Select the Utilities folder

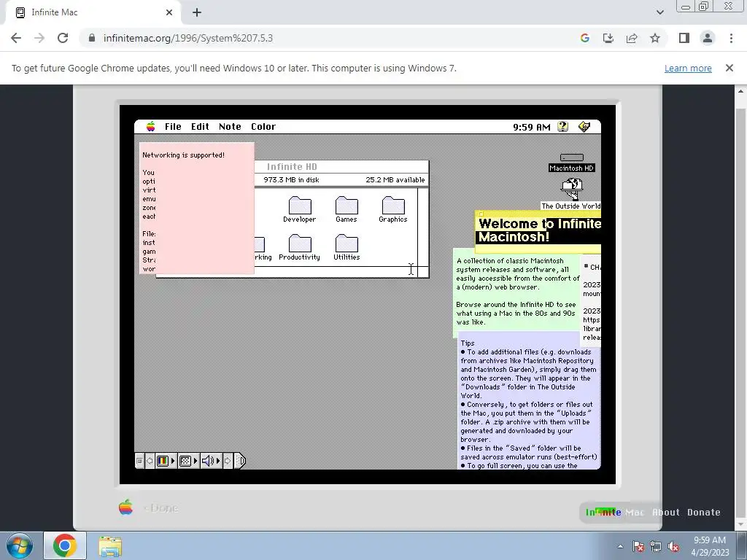pyautogui.click(x=347, y=247)
